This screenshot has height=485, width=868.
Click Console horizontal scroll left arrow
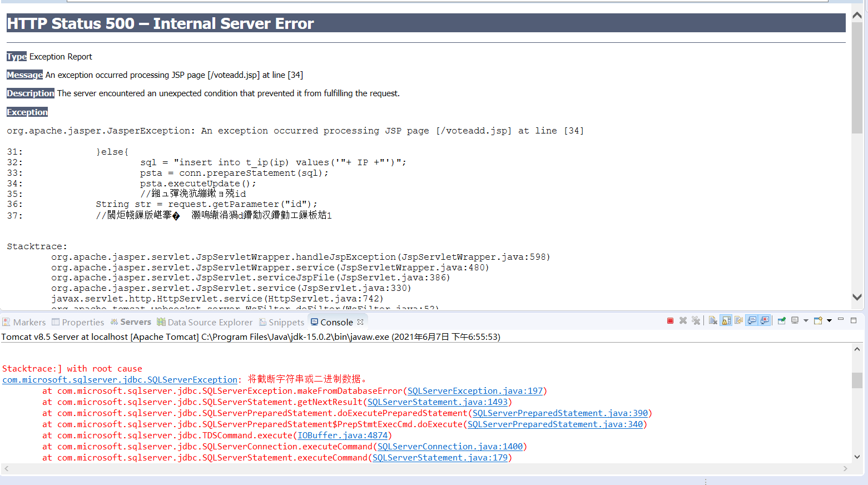(6, 469)
